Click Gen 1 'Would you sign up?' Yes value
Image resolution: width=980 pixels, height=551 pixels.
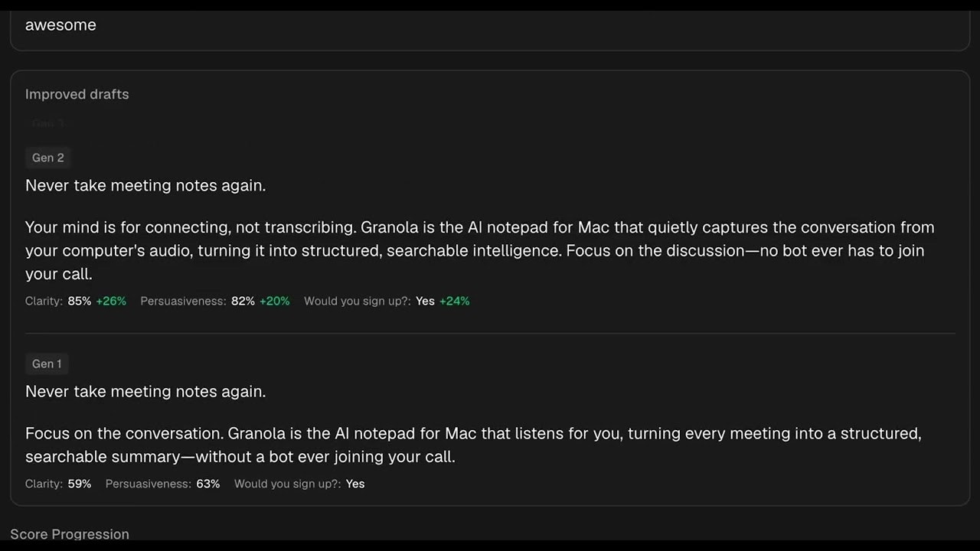coord(355,484)
